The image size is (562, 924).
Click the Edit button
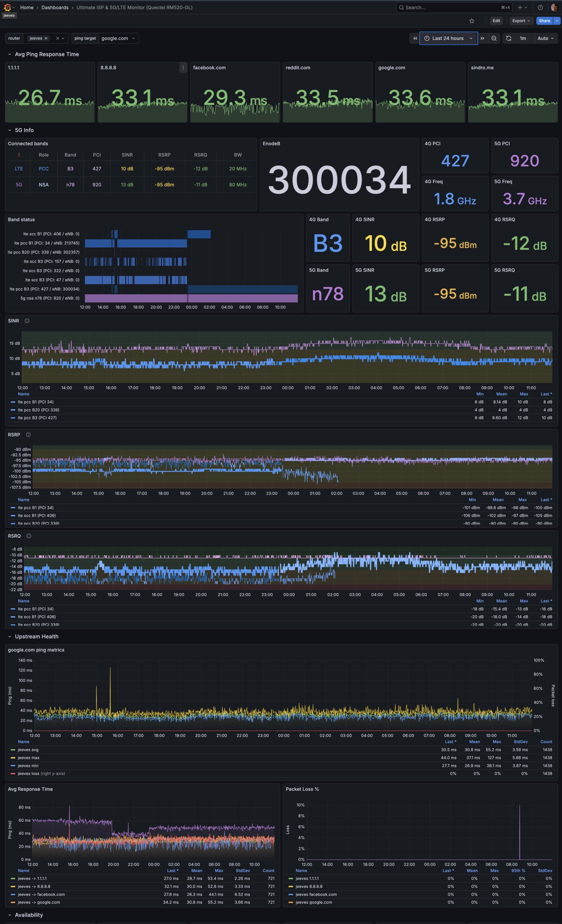click(x=496, y=21)
